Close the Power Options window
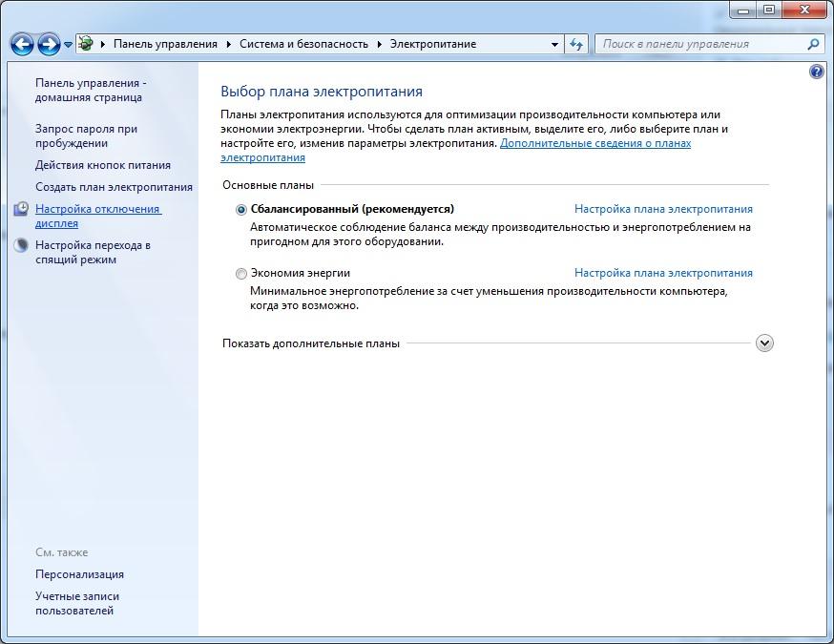 (805, 10)
